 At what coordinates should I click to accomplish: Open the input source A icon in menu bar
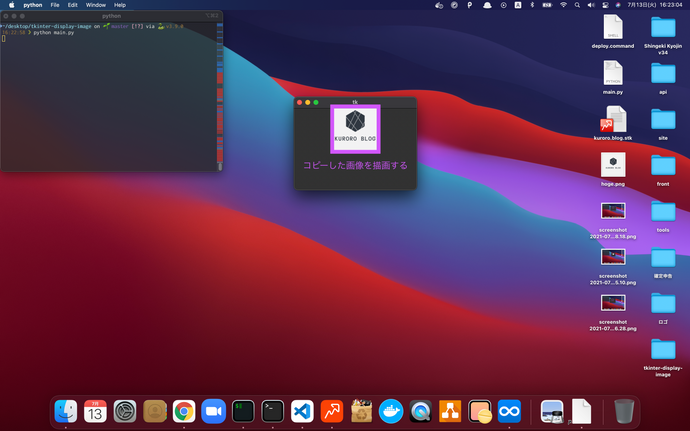[518, 5]
